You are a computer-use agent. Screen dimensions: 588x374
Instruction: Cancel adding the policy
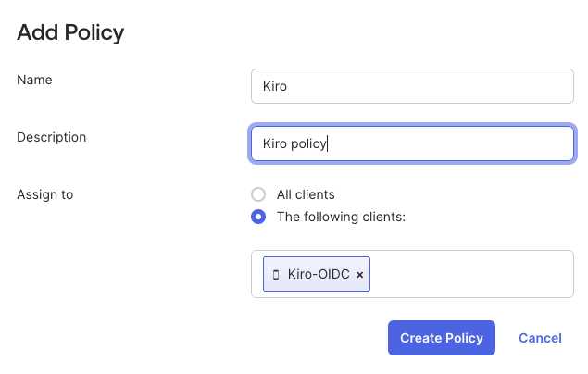(540, 338)
